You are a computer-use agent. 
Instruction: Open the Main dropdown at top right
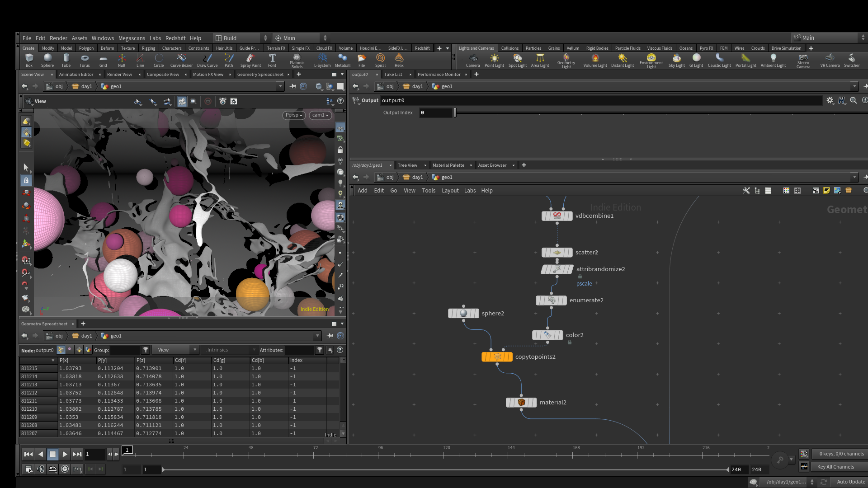coord(829,38)
